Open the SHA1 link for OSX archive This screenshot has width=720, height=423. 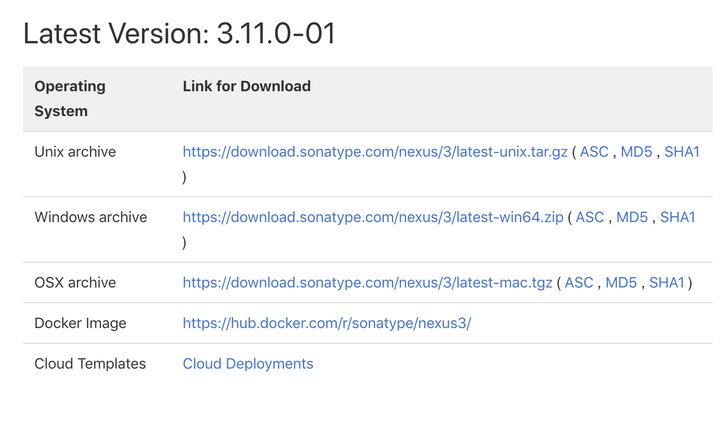coord(667,283)
